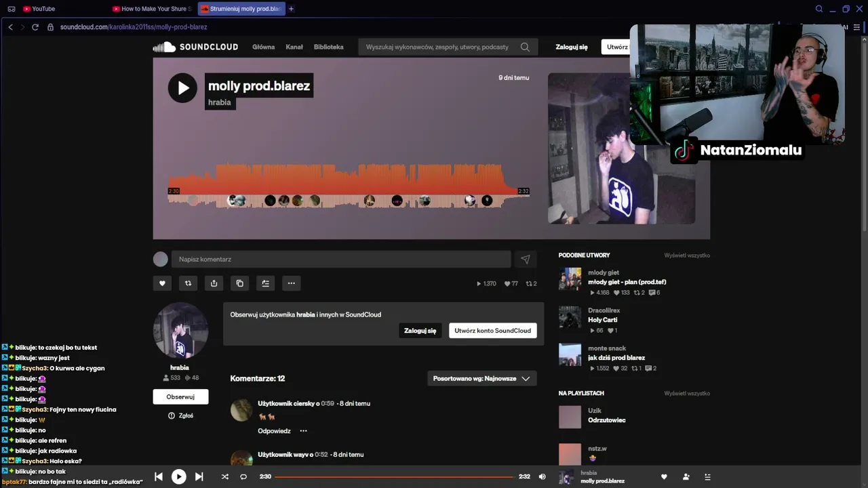
Task: Seek on the player bar progress slider
Action: coord(394,476)
